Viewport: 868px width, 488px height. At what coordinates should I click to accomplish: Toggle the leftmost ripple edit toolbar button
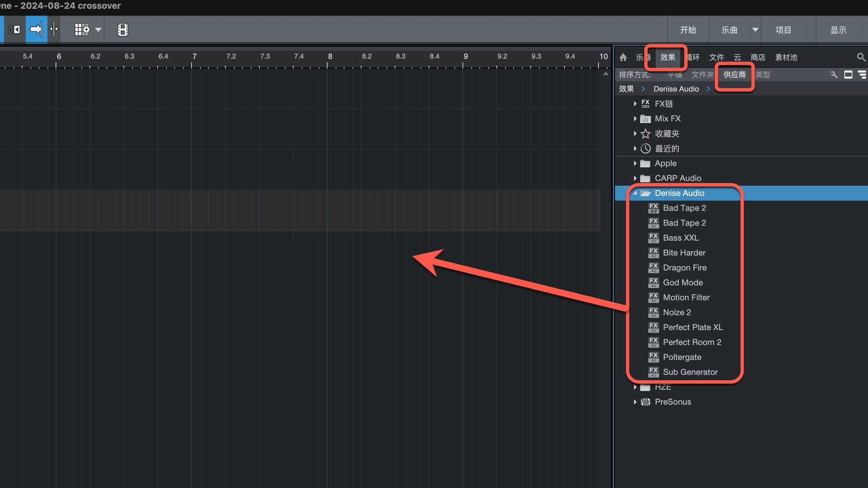[14, 30]
